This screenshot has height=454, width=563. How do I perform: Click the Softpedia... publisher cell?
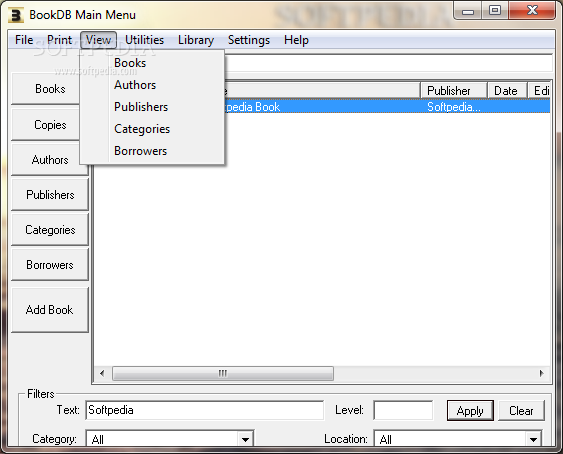pyautogui.click(x=454, y=107)
